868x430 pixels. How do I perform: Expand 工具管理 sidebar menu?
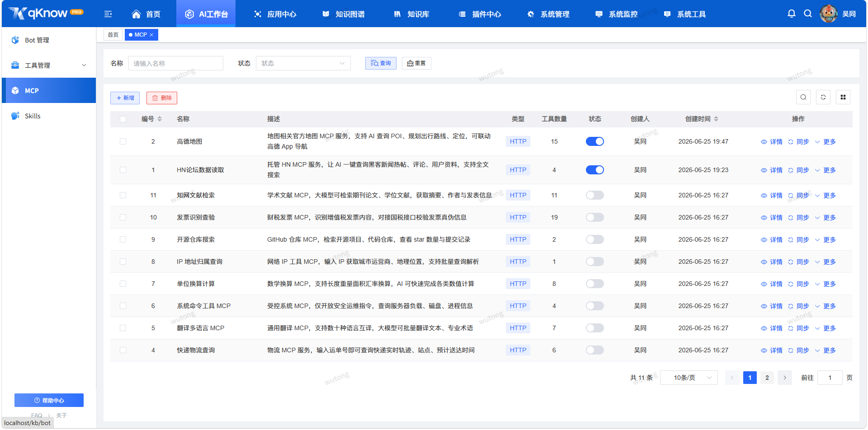49,65
